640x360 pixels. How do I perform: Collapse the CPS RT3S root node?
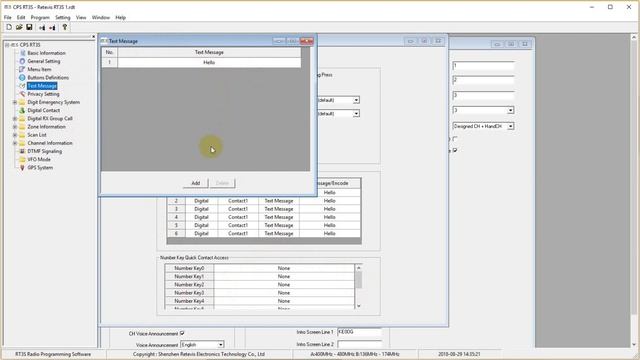[x=7, y=45]
